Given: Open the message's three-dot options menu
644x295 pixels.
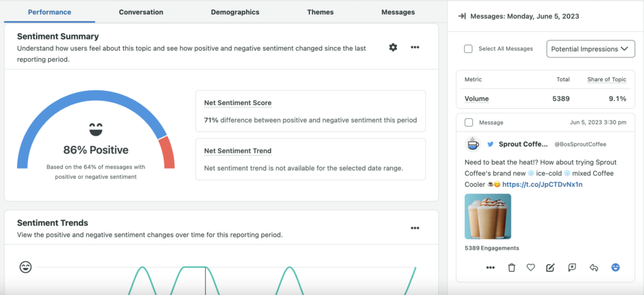Looking at the screenshot, I should 491,267.
